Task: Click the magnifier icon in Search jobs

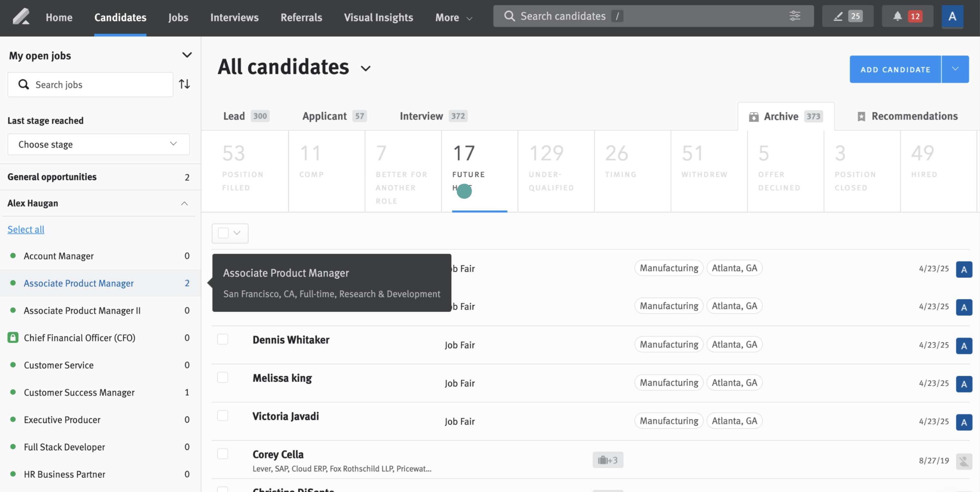Action: (24, 84)
